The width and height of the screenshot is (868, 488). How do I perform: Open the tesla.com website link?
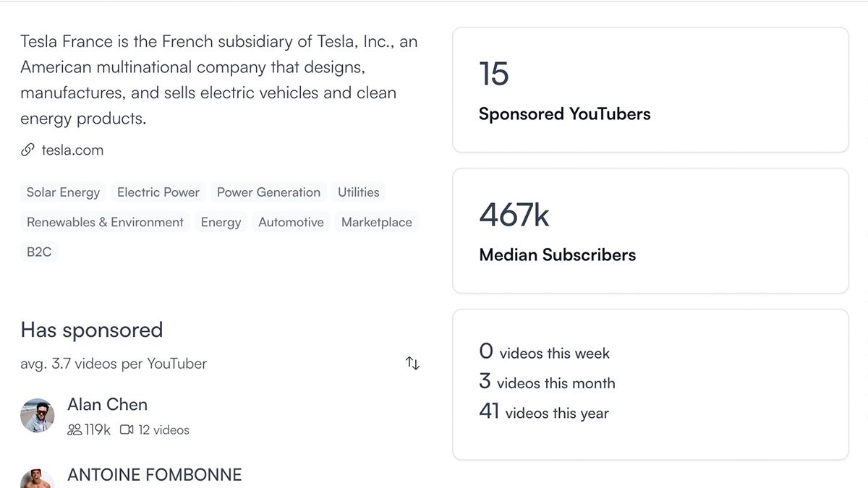coord(72,150)
